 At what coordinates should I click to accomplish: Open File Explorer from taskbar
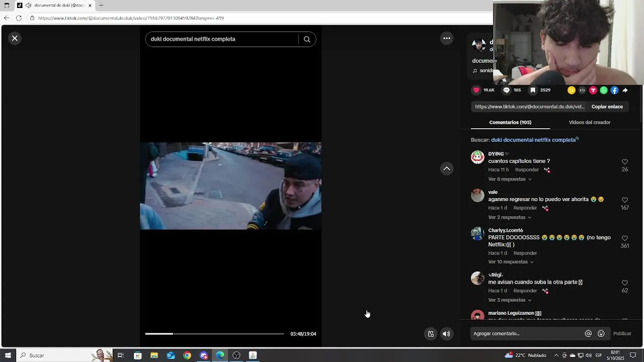154,355
